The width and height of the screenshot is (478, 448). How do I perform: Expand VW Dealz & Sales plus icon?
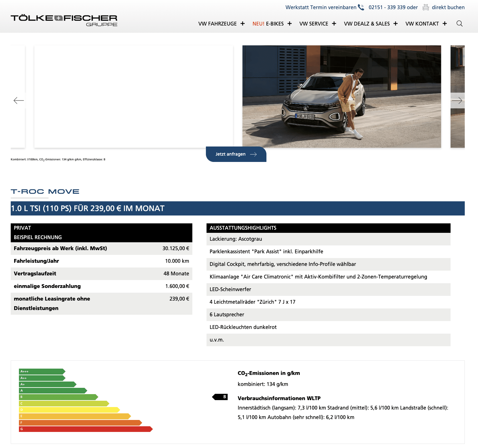[x=395, y=24]
